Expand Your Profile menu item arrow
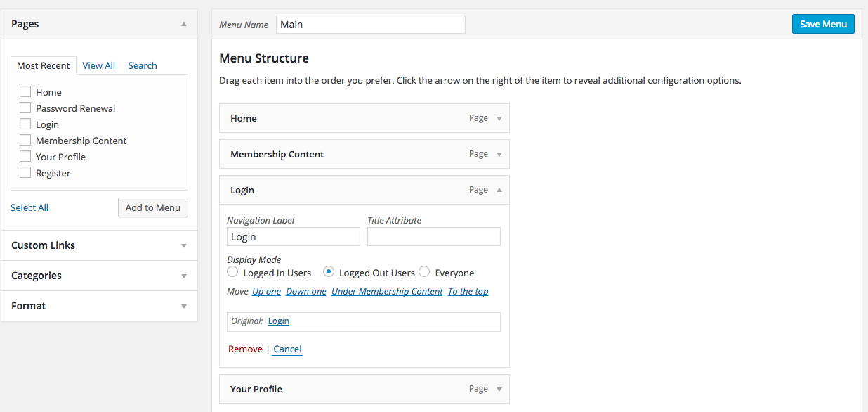 499,390
